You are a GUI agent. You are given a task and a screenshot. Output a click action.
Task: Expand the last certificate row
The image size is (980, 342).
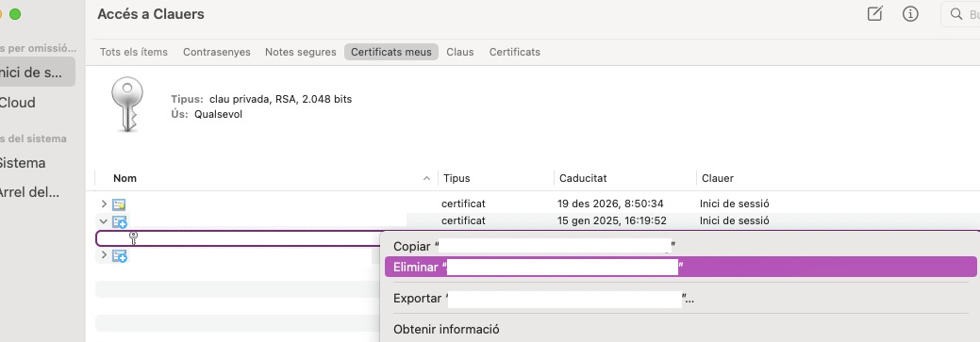104,254
